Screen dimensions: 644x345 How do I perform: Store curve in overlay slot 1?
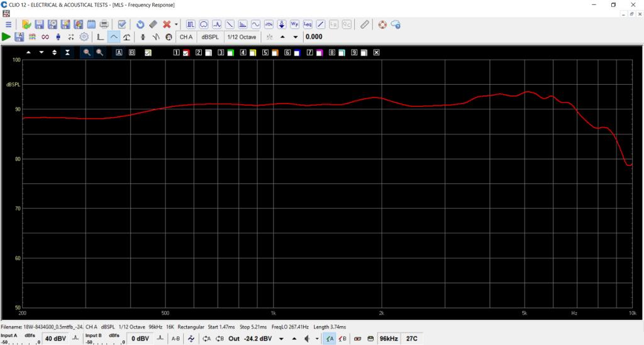tap(176, 53)
